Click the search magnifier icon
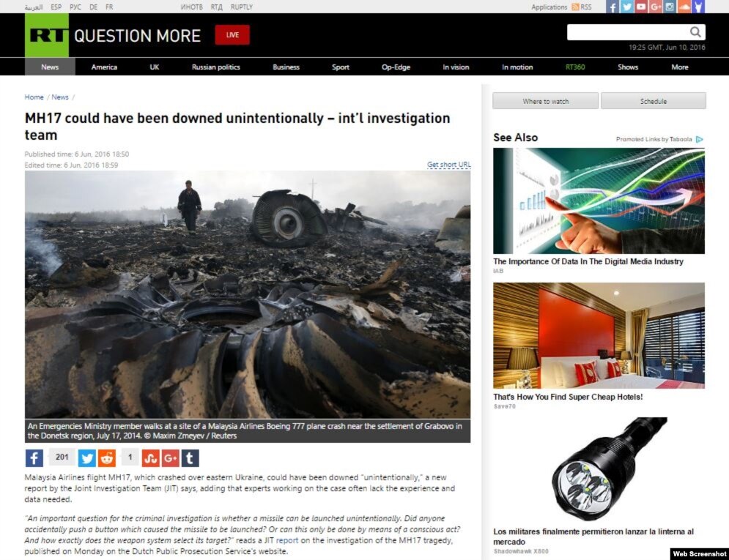The height and width of the screenshot is (560, 729). click(695, 32)
